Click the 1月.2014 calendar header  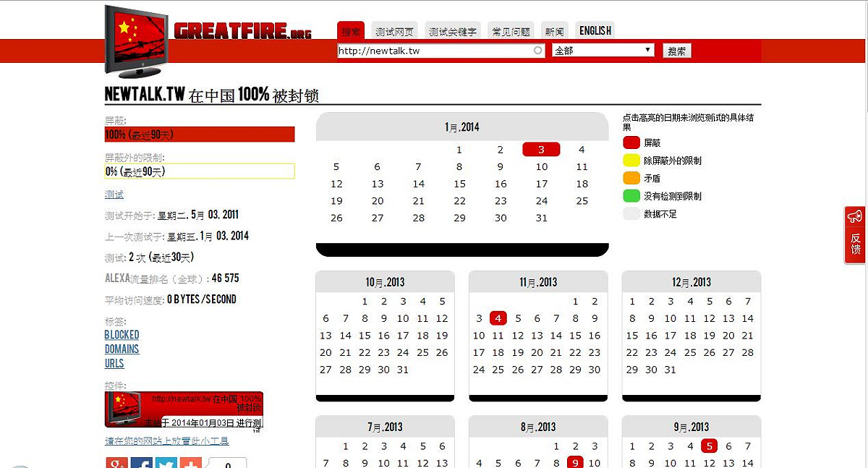(x=462, y=127)
